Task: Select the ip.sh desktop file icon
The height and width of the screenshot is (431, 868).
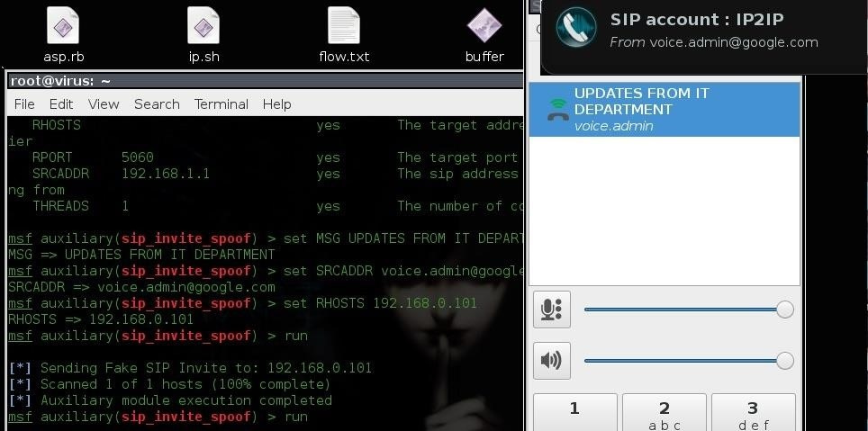Action: (x=203, y=25)
